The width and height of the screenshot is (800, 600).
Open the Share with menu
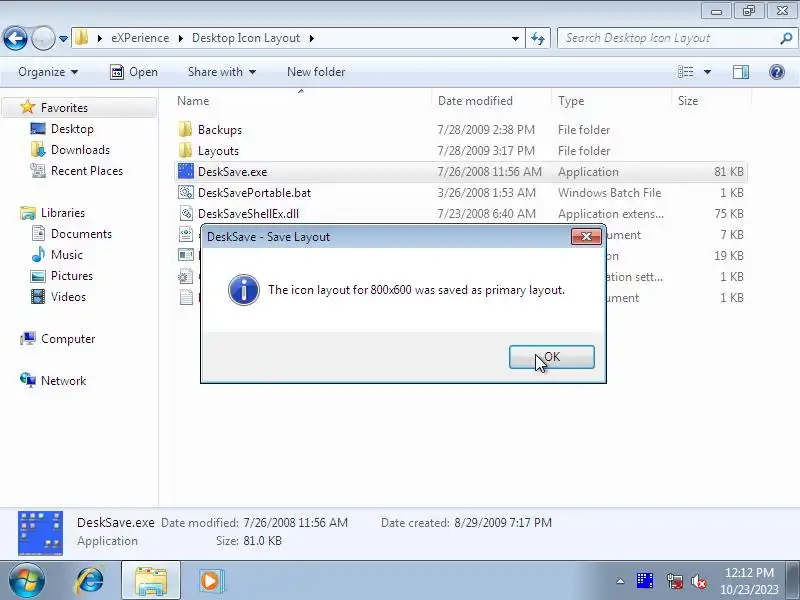click(221, 72)
